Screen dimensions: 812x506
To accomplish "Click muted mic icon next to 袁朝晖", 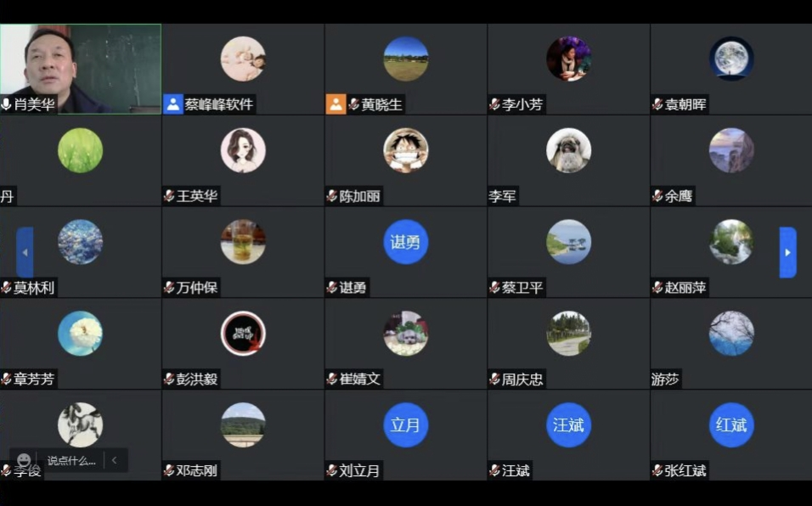I will [x=657, y=104].
